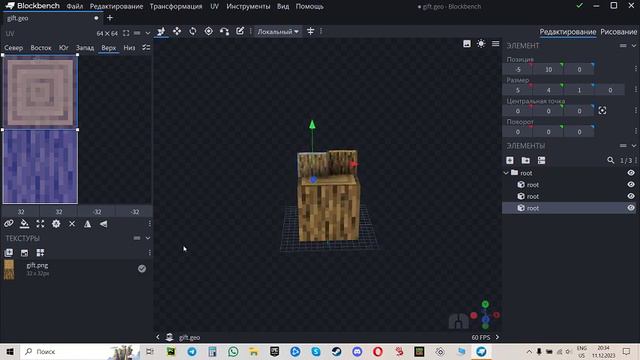
Task: Click the texture atlas grid-plus icon
Action: [x=40, y=253]
